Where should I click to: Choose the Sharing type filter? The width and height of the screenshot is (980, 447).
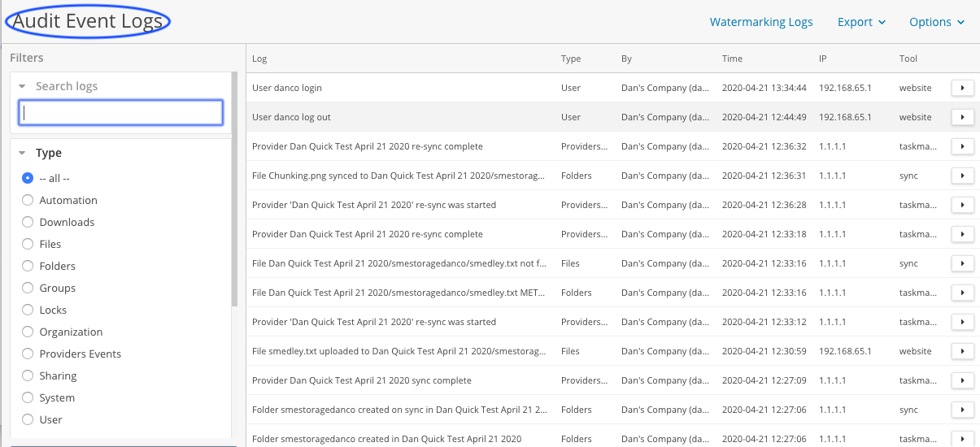(28, 375)
